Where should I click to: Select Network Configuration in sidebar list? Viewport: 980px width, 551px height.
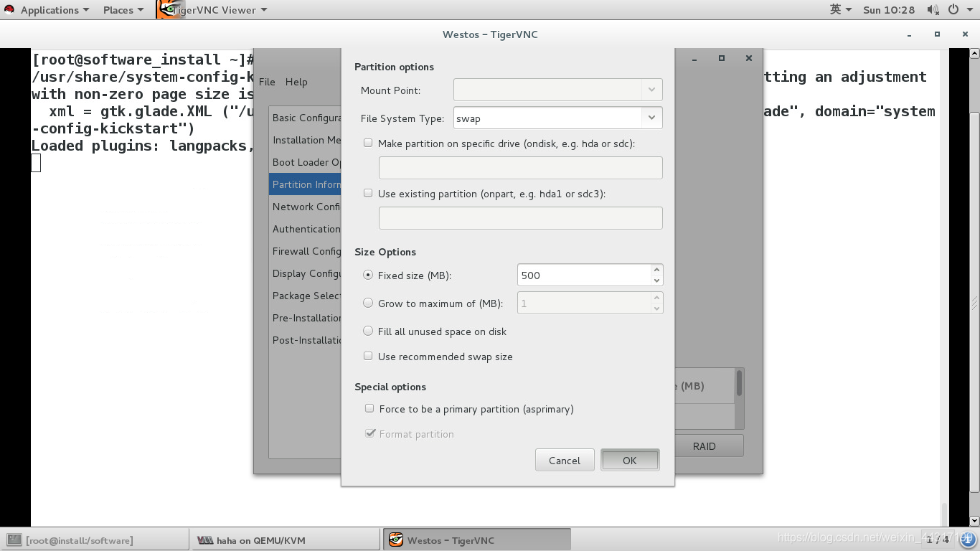pos(306,207)
